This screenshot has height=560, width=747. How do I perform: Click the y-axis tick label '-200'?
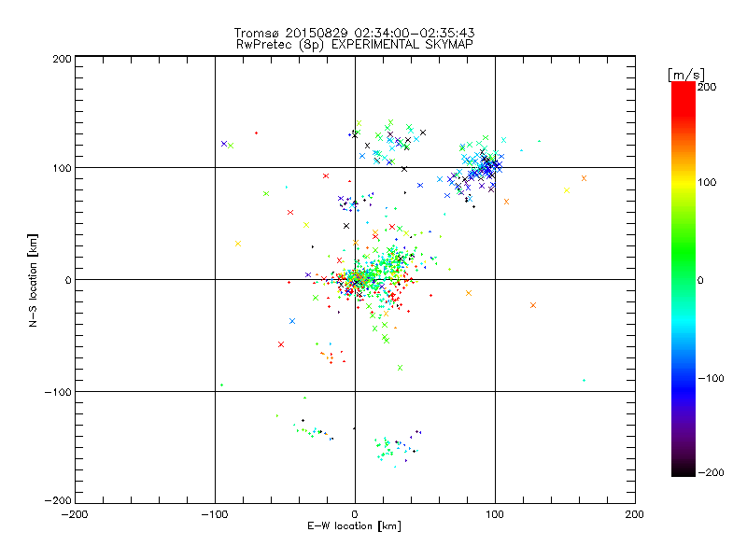(58, 500)
